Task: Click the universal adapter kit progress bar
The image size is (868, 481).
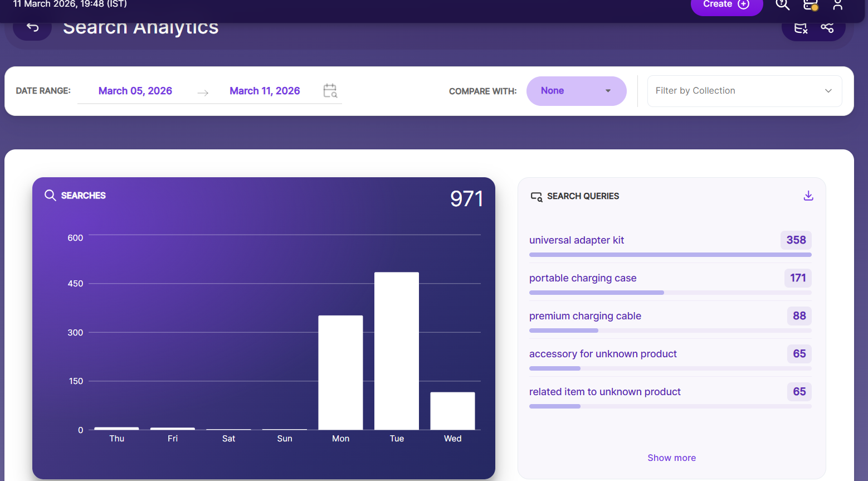Action: (670, 255)
